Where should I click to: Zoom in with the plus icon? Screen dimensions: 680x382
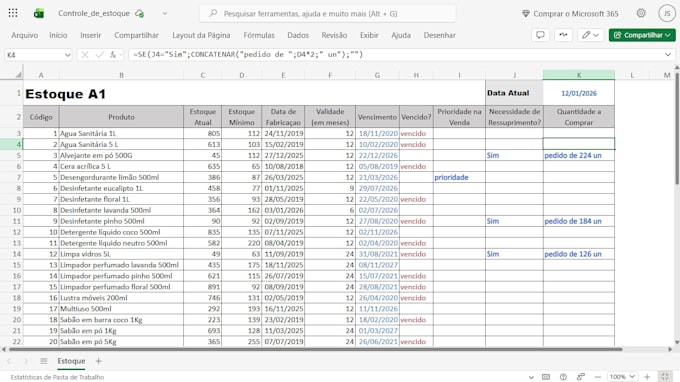pos(647,377)
